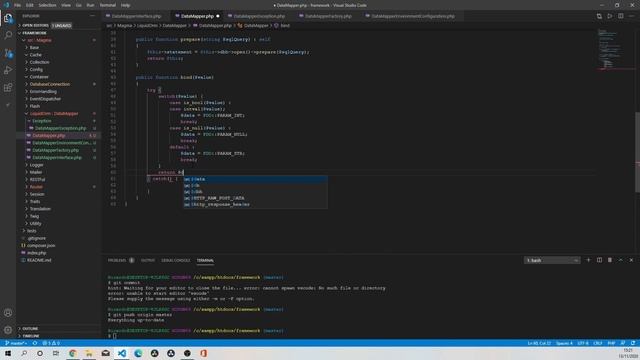Expand the DatabaseConnection folder
The width and height of the screenshot is (640, 360).
(49, 84)
